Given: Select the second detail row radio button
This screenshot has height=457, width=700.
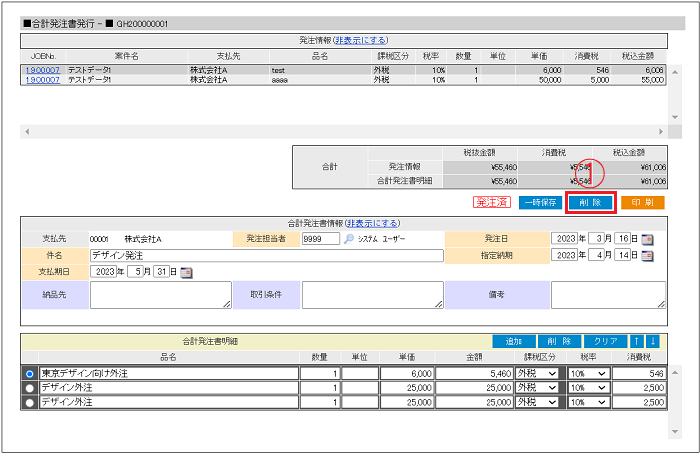Looking at the screenshot, I should point(29,387).
